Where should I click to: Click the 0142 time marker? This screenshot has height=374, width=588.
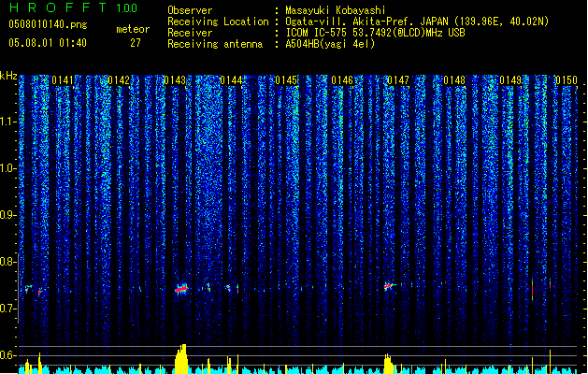(x=119, y=80)
